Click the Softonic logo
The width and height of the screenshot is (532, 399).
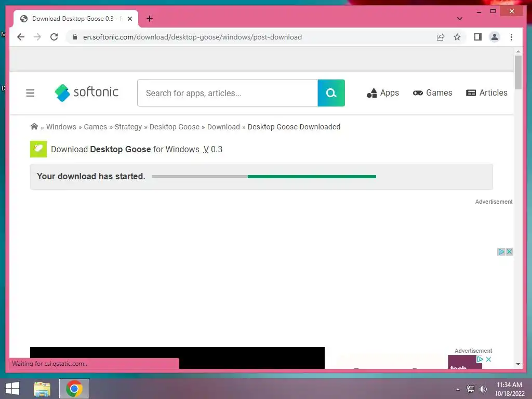pyautogui.click(x=87, y=92)
